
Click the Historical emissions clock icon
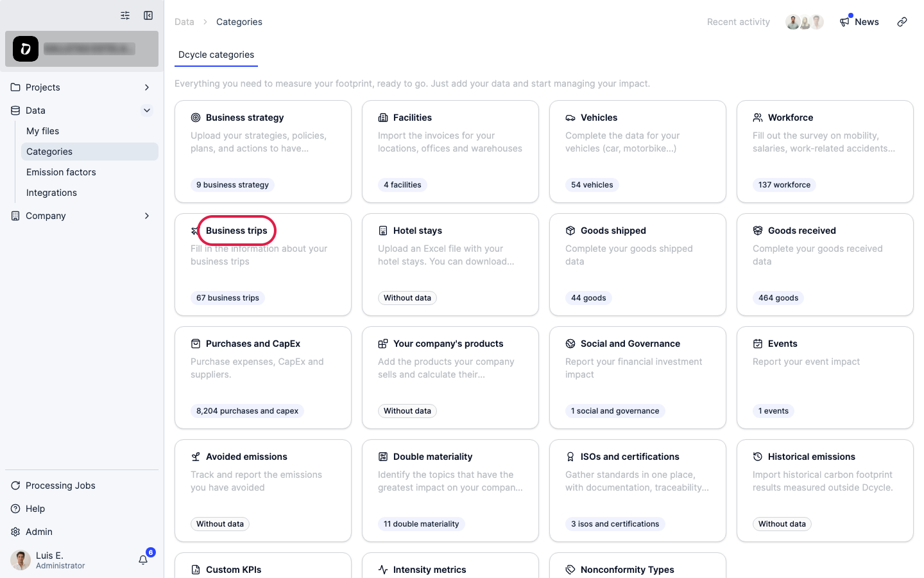pyautogui.click(x=758, y=457)
